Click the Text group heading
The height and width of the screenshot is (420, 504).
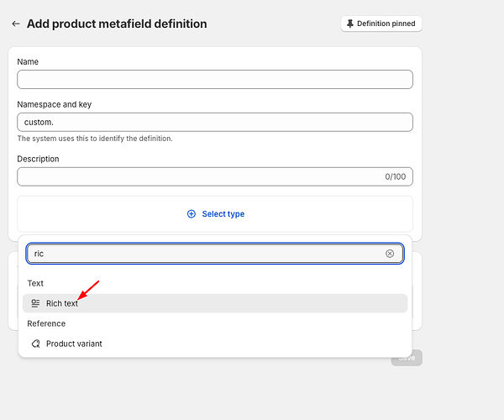pyautogui.click(x=35, y=284)
